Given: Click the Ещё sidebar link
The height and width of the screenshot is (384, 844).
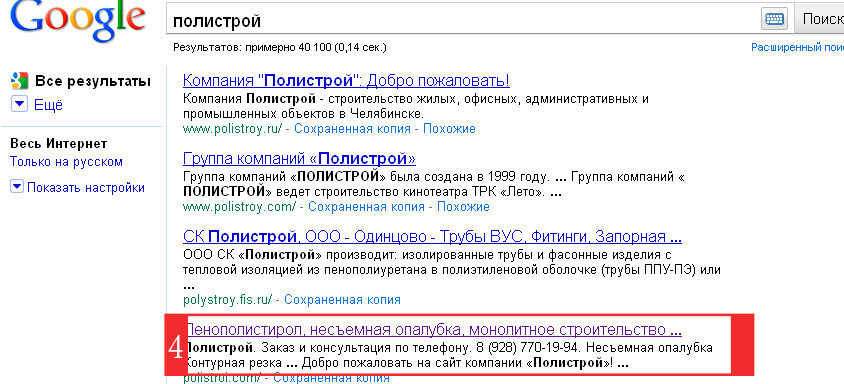Looking at the screenshot, I should (x=48, y=105).
